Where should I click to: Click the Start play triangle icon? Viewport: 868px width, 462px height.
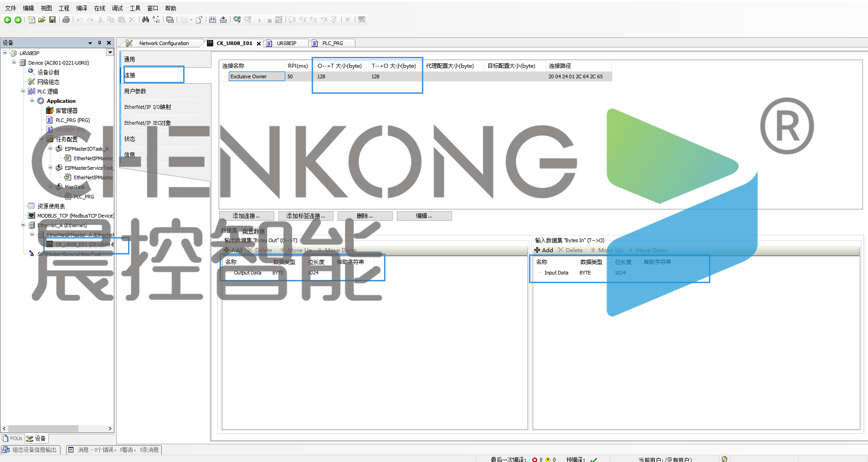pyautogui.click(x=260, y=20)
